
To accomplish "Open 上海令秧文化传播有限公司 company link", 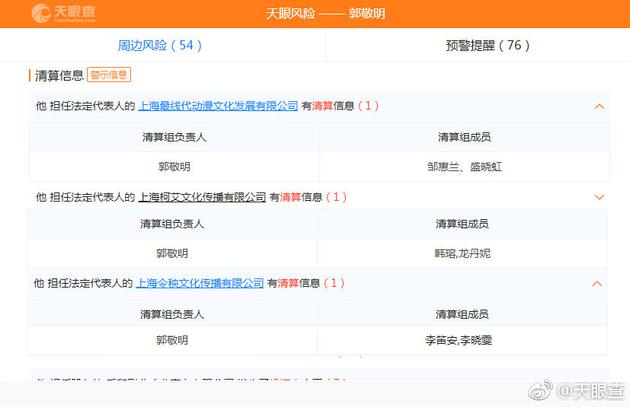I will point(200,283).
